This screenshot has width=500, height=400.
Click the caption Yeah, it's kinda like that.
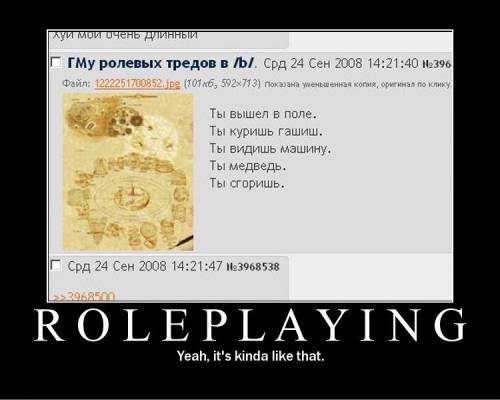(x=250, y=356)
